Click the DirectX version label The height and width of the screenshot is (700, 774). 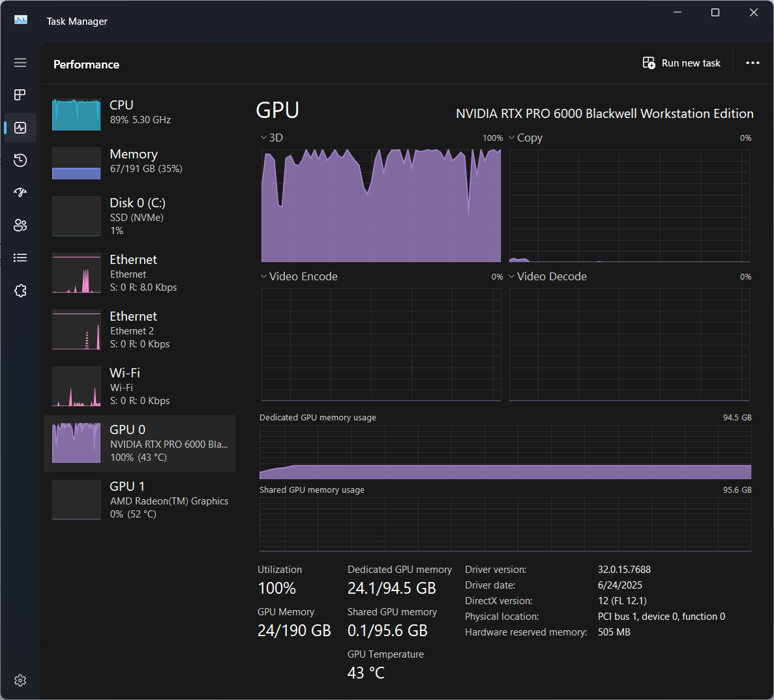499,601
